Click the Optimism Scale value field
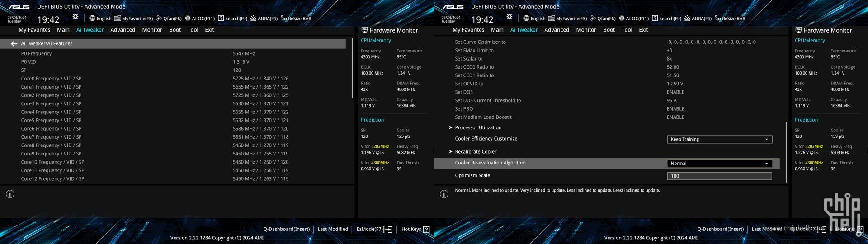 tap(720, 176)
